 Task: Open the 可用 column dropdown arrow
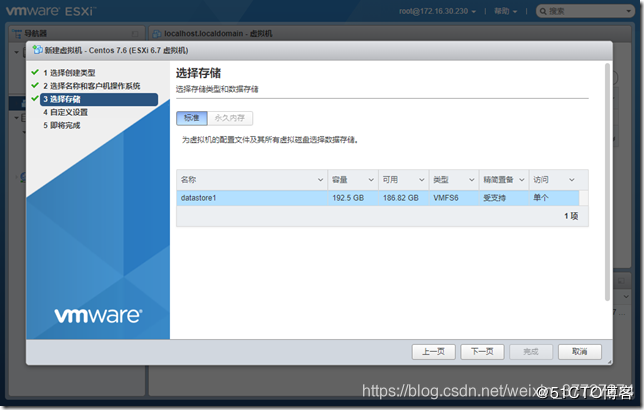(x=421, y=180)
